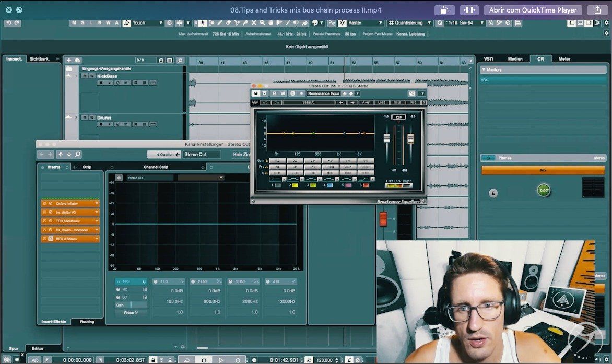Expand the Oxford Inflator insert slot dropdown

coord(97,203)
